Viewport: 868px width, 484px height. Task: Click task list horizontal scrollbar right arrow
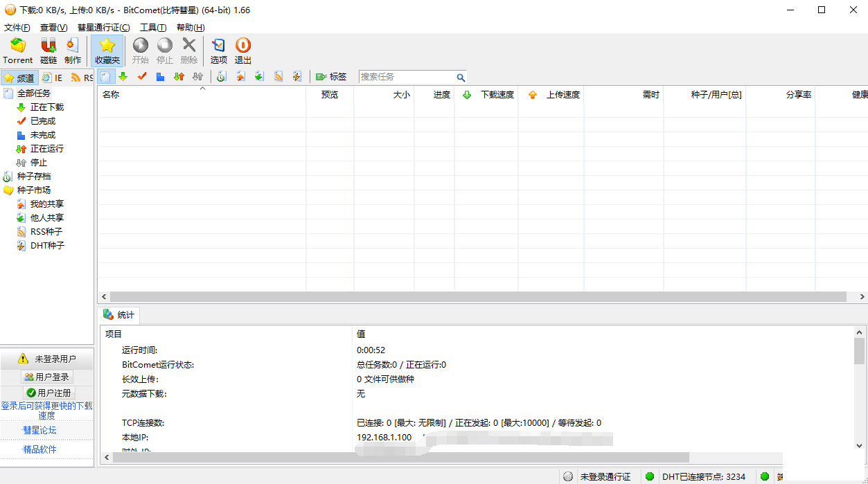[862, 296]
